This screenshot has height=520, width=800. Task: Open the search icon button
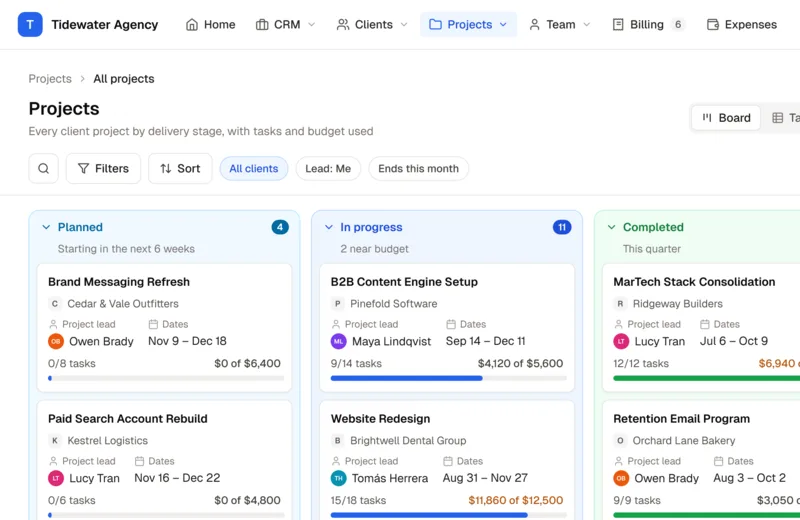43,168
